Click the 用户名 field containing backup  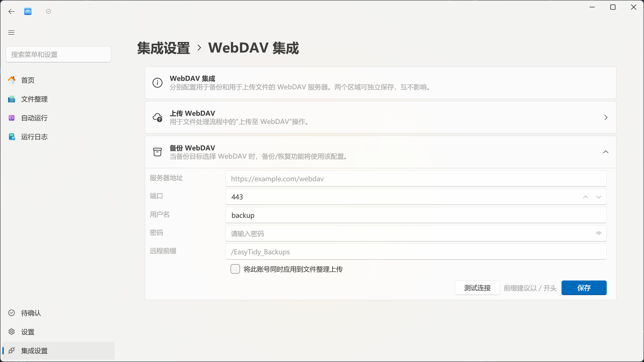(416, 215)
